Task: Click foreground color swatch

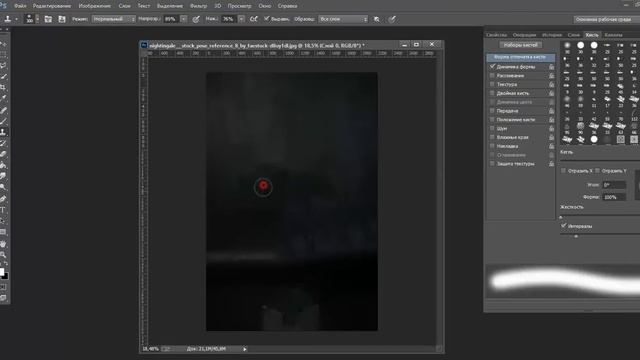Action: 2,272
